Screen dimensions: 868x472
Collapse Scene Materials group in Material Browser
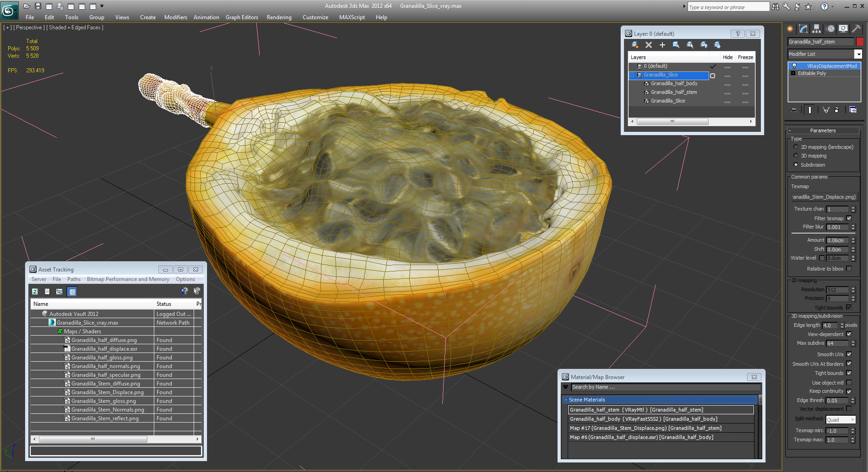point(566,400)
